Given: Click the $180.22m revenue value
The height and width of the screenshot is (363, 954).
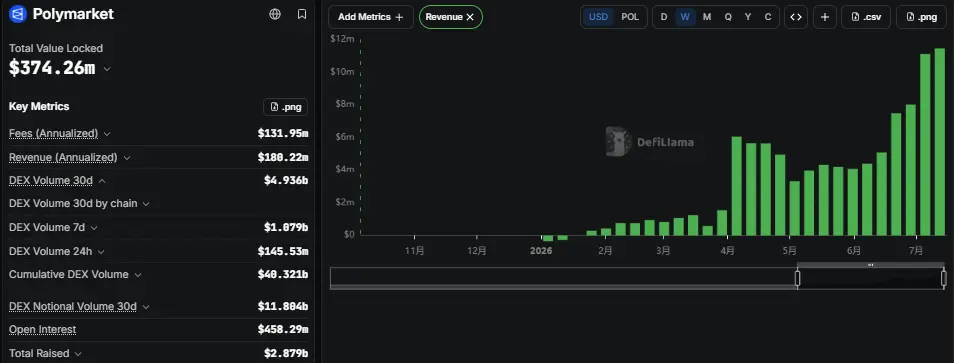Looking at the screenshot, I should [283, 157].
